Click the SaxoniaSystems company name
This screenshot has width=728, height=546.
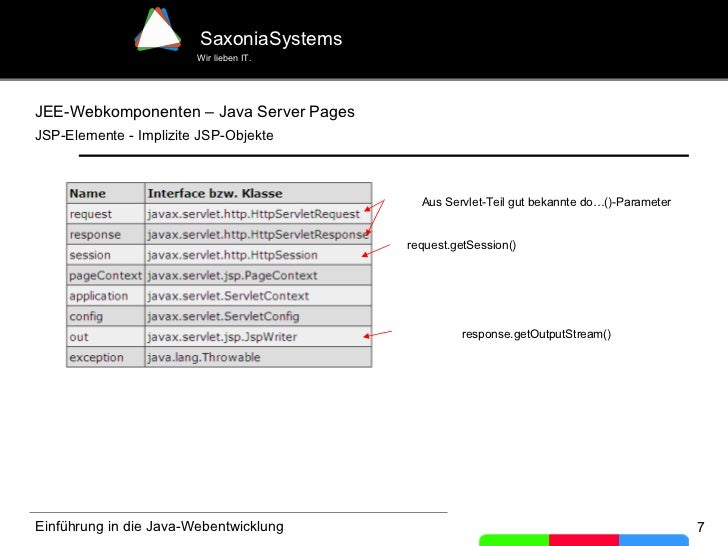(271, 39)
